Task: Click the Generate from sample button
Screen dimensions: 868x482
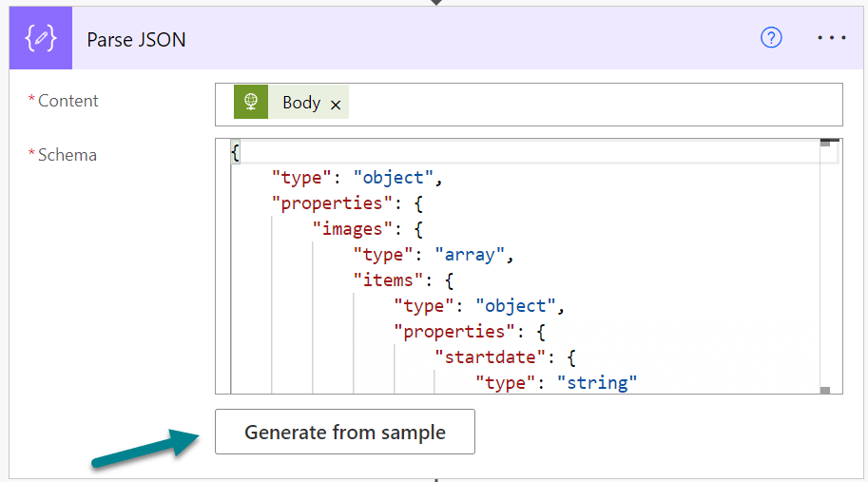Action: click(x=344, y=433)
